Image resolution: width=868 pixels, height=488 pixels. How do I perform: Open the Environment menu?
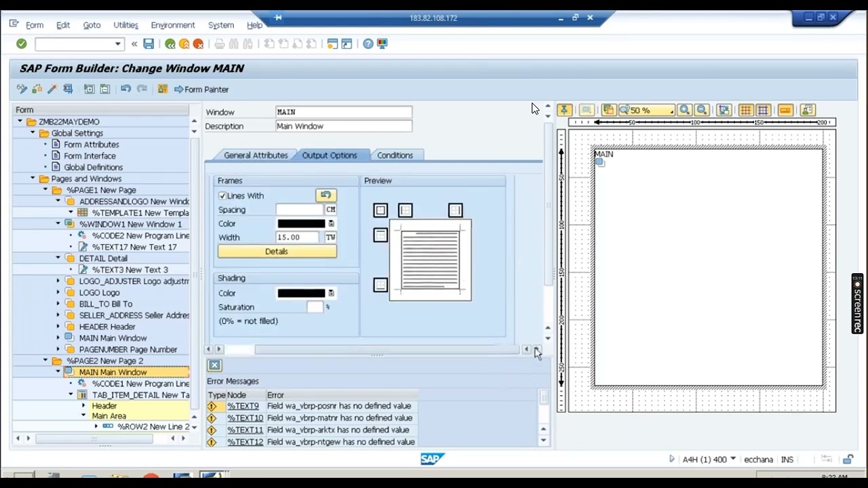coord(173,25)
